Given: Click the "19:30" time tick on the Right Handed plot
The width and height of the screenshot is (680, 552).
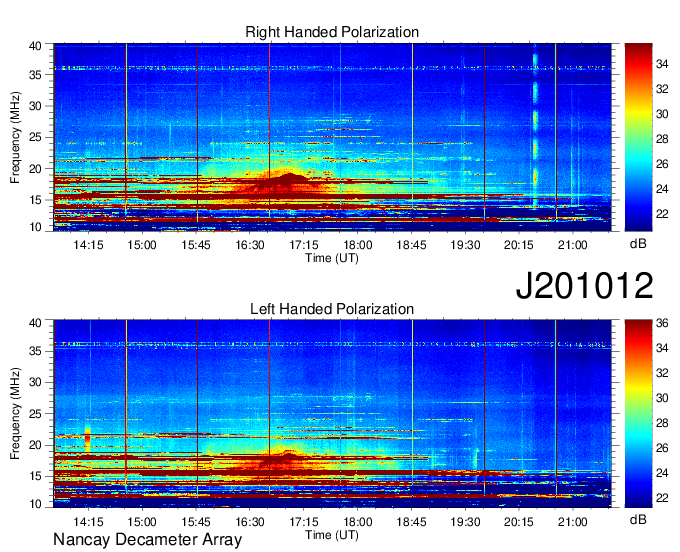Looking at the screenshot, I should 465,245.
